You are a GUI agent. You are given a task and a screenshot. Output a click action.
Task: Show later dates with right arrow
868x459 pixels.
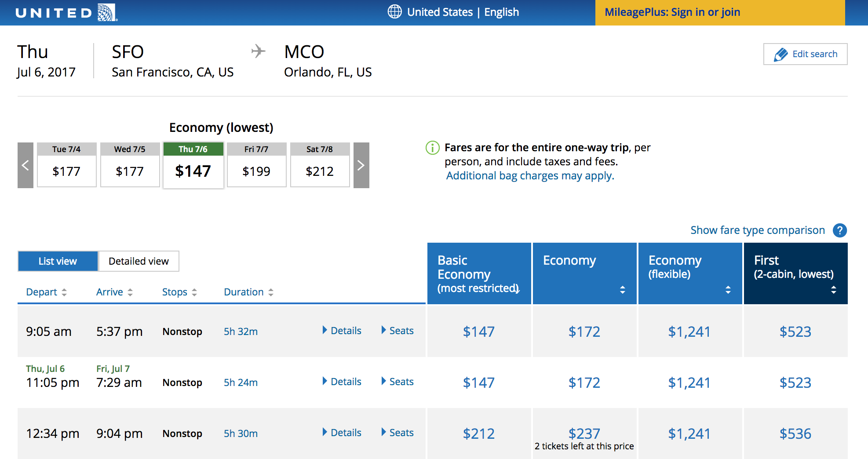click(x=361, y=165)
